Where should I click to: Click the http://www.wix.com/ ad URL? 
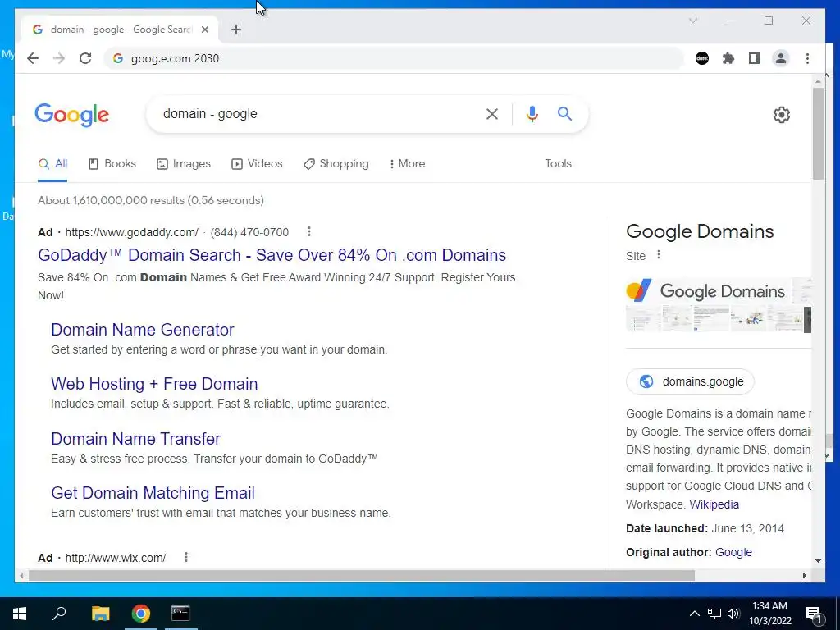coord(115,558)
